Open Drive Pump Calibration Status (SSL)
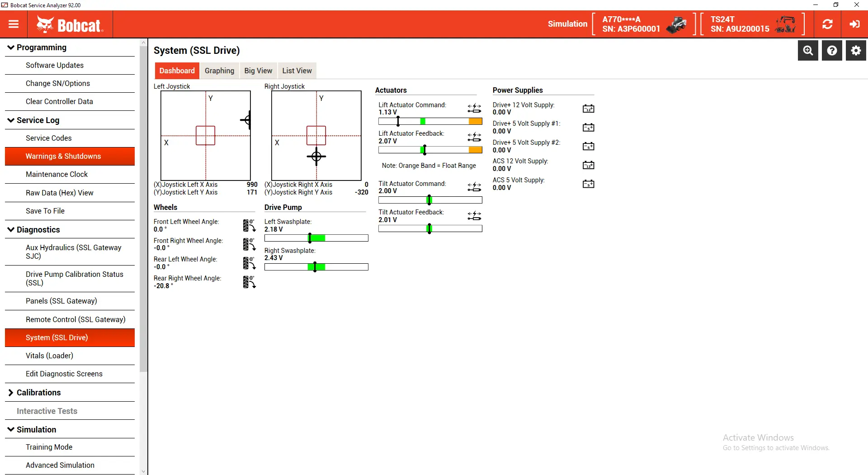 [x=70, y=279]
